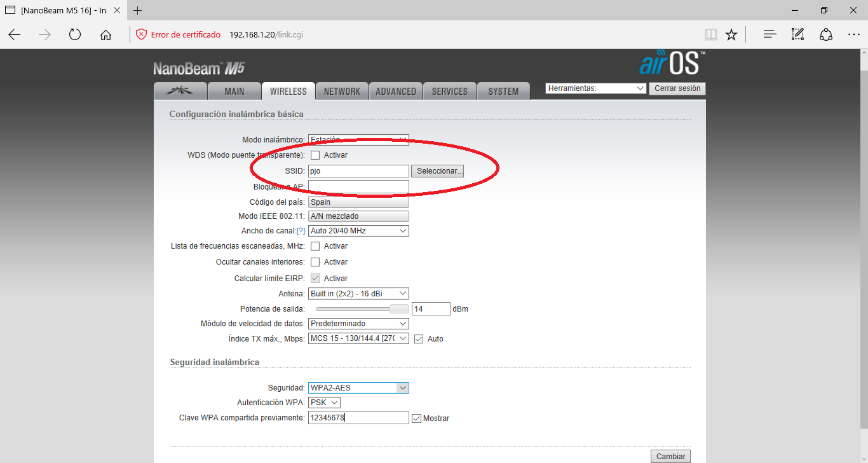Enable Ocultar canales interiores checkbox

click(315, 262)
